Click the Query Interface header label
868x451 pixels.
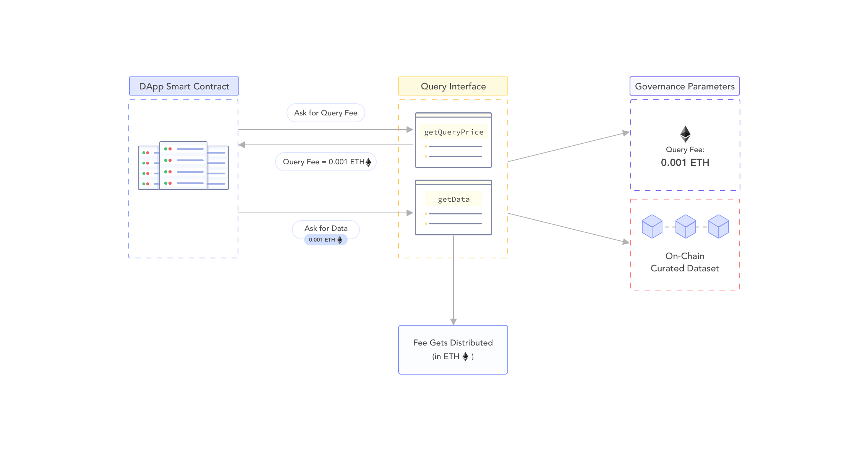453,86
